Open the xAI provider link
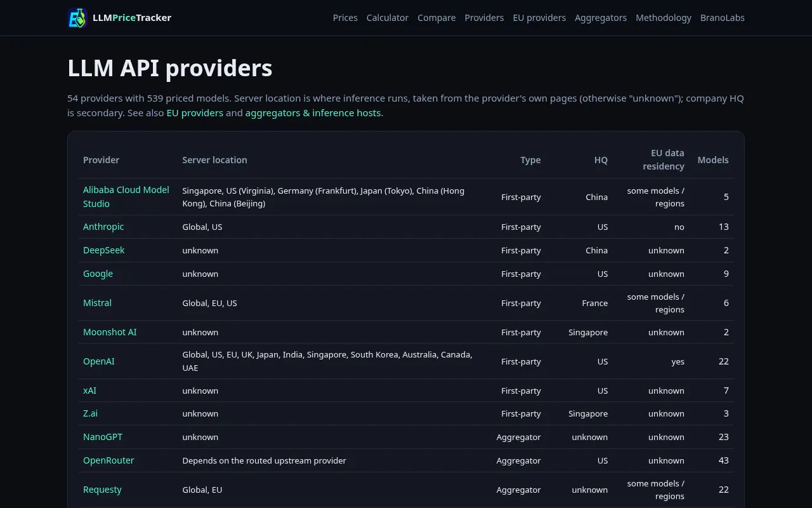 coord(89,391)
